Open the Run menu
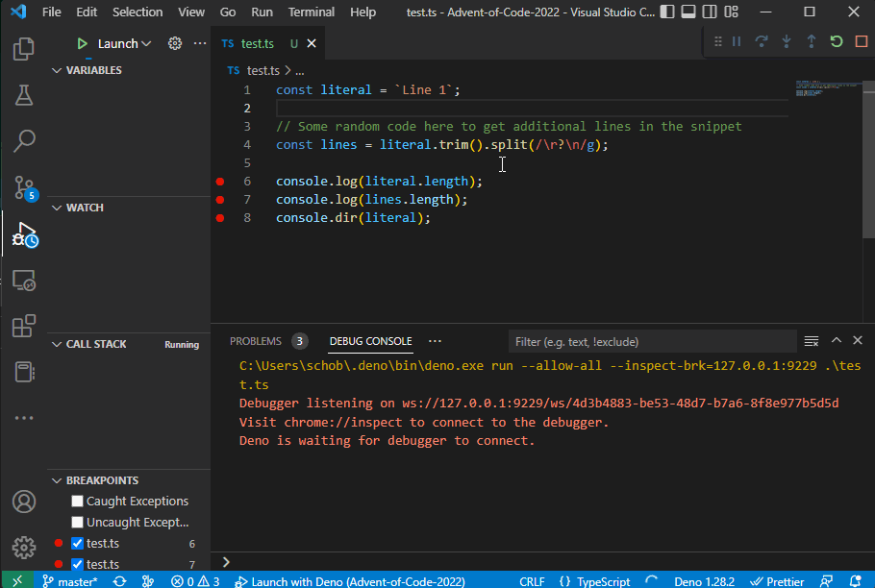 pyautogui.click(x=262, y=12)
